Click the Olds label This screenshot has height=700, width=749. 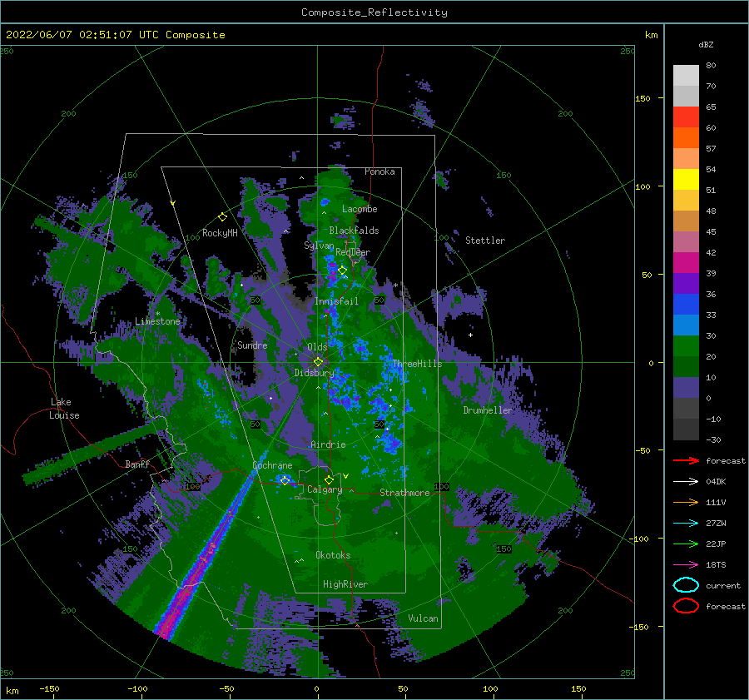pos(317,347)
